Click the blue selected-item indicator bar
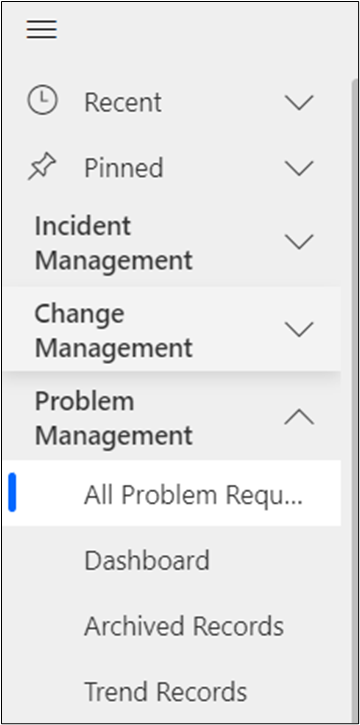The height and width of the screenshot is (725, 360). 12,492
